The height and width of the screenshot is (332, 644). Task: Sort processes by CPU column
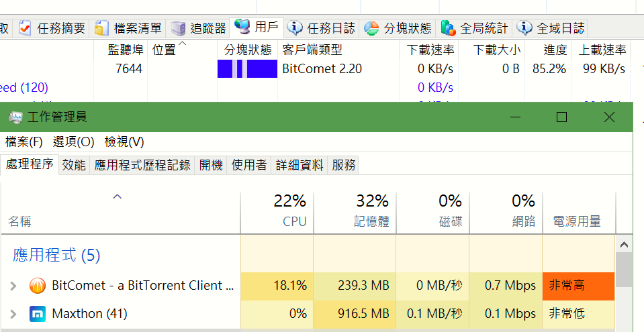tap(277, 213)
